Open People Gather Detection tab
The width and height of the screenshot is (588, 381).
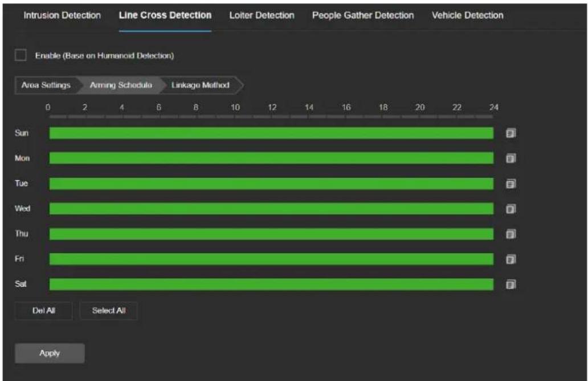[363, 15]
